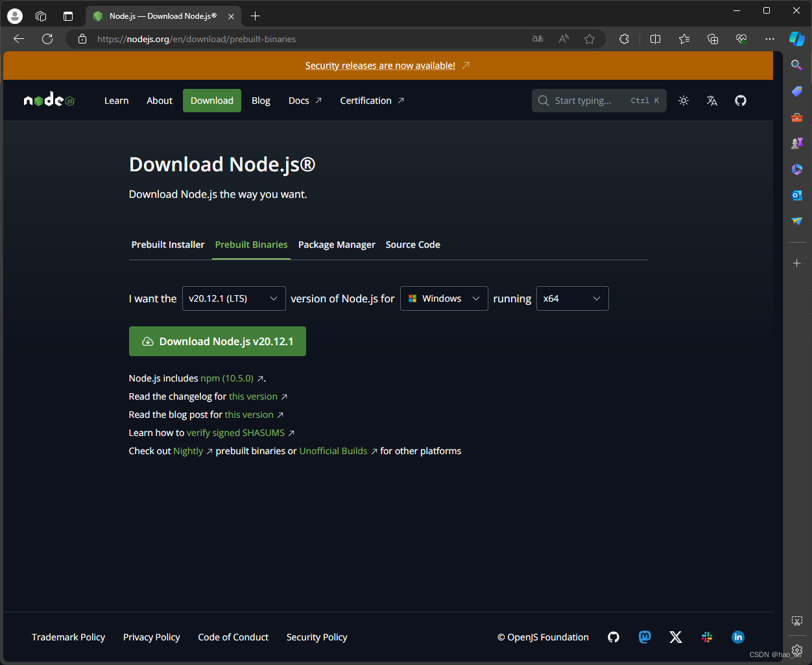This screenshot has width=812, height=665.
Task: Click the GitHub icon in footer
Action: click(614, 637)
